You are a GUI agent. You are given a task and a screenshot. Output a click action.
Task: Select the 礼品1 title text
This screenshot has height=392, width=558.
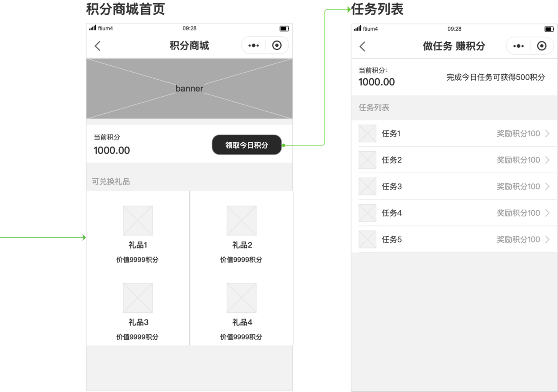pyautogui.click(x=138, y=245)
